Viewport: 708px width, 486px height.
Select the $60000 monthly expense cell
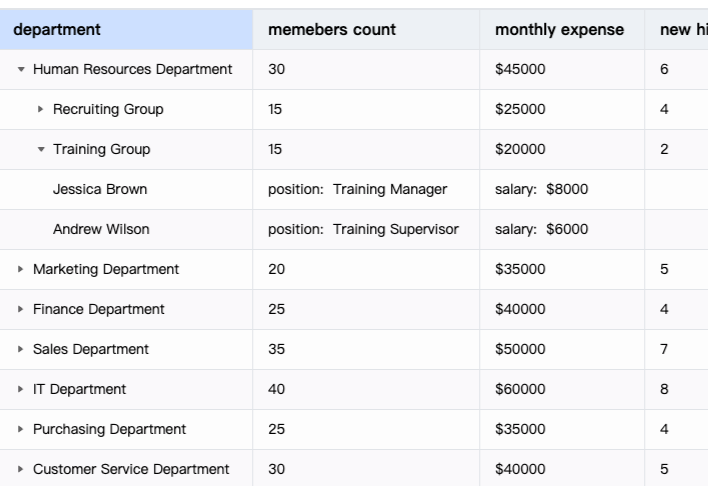562,389
